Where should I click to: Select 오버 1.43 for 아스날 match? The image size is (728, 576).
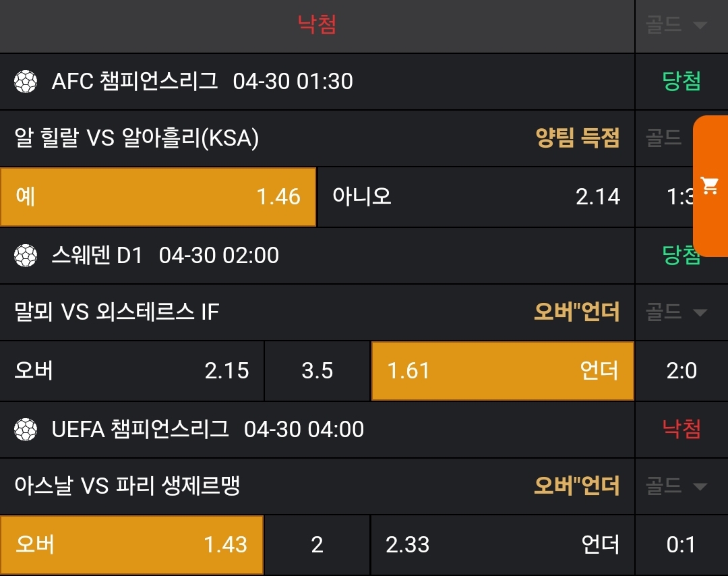click(131, 544)
